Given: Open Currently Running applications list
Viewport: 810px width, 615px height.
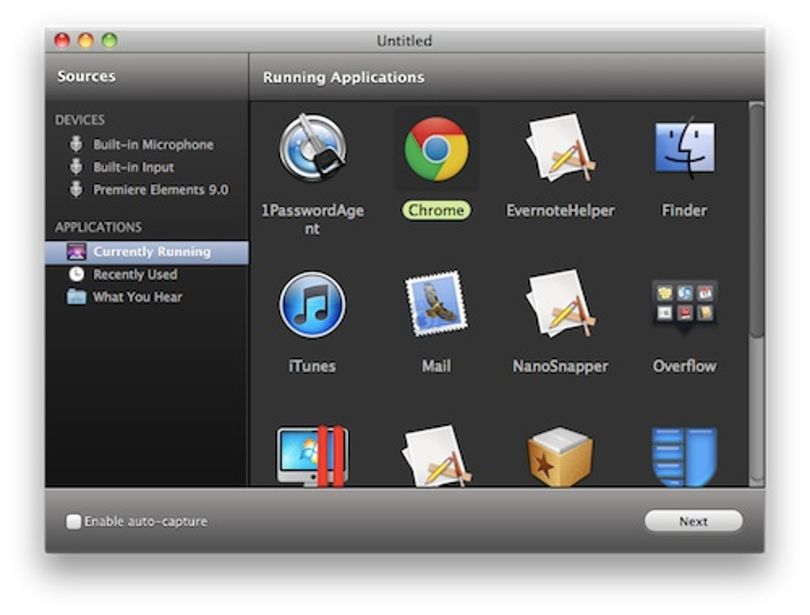Looking at the screenshot, I should 147,253.
